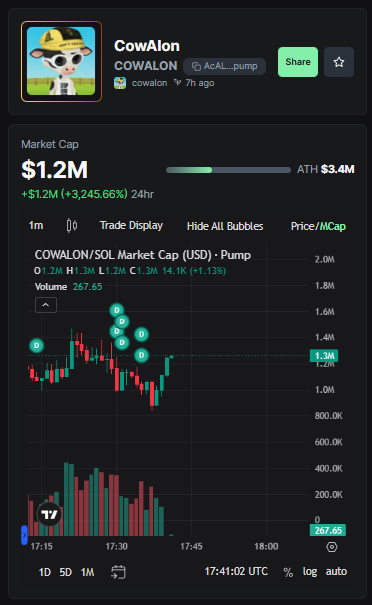Open chart settings gear icon

[x=331, y=547]
